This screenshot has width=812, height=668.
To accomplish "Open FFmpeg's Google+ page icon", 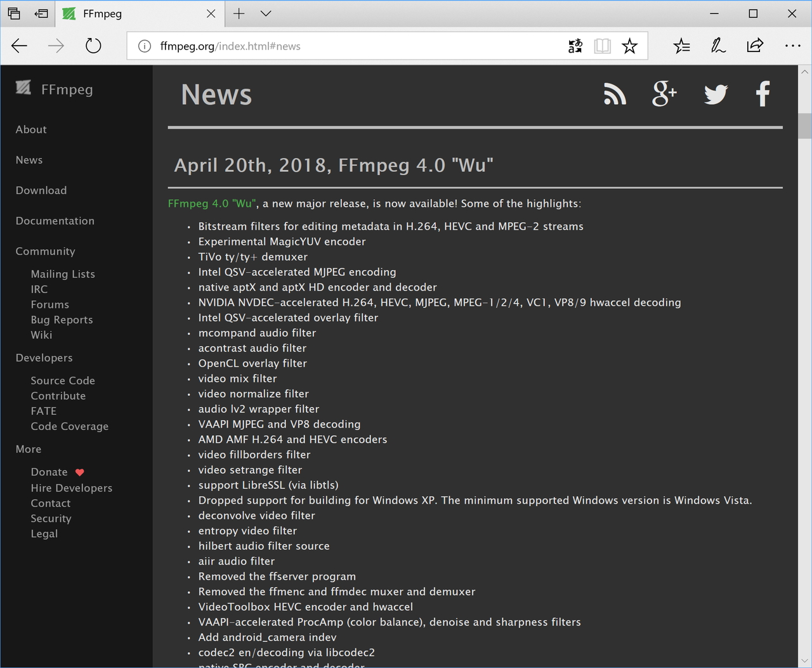I will tap(664, 94).
